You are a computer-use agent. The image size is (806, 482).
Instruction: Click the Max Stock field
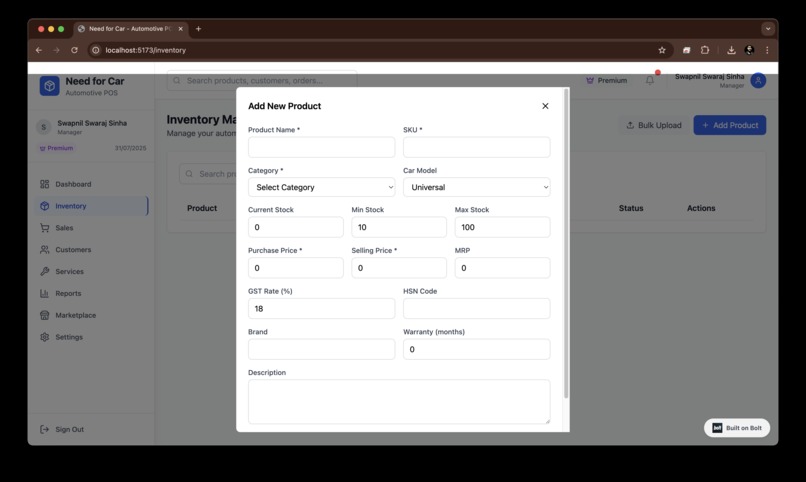point(502,227)
